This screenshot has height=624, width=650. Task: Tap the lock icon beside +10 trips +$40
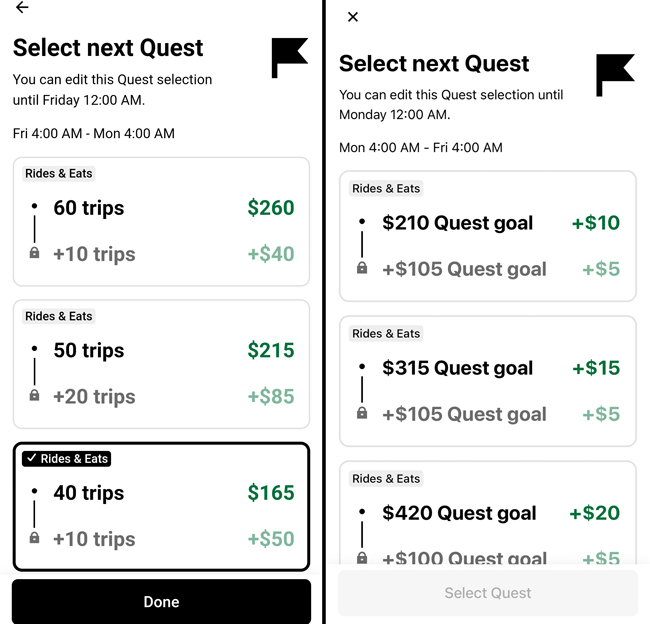click(35, 253)
